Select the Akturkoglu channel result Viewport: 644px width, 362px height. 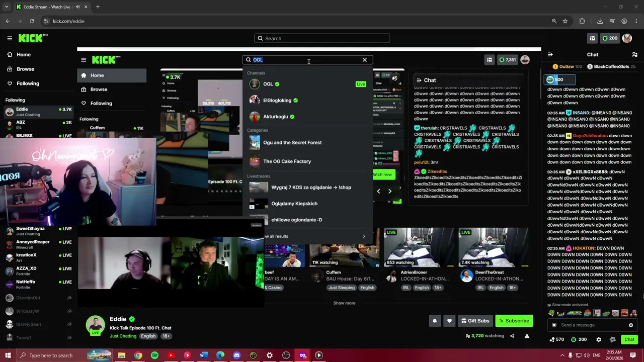coord(307,116)
